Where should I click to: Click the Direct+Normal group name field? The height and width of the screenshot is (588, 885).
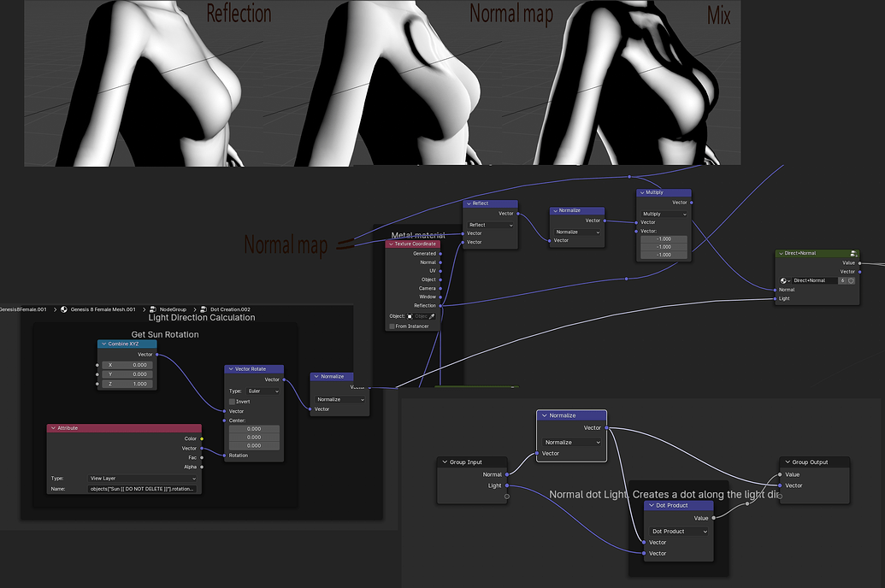pos(814,280)
